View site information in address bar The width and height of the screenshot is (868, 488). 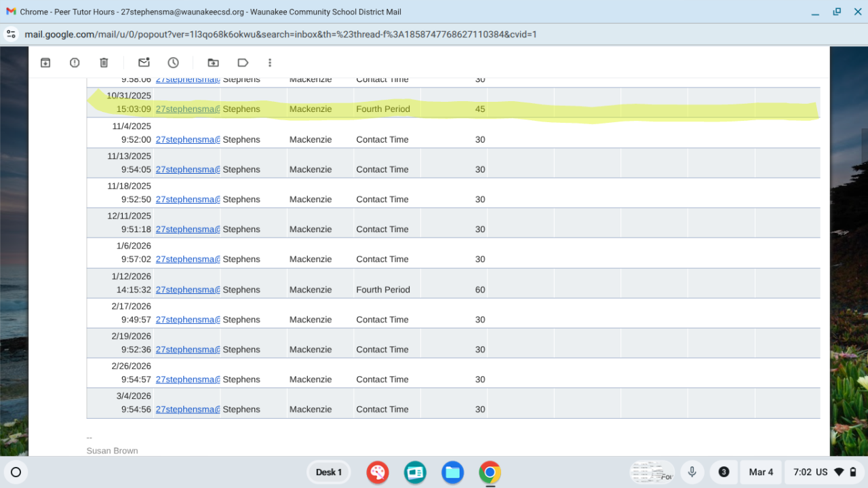point(11,34)
